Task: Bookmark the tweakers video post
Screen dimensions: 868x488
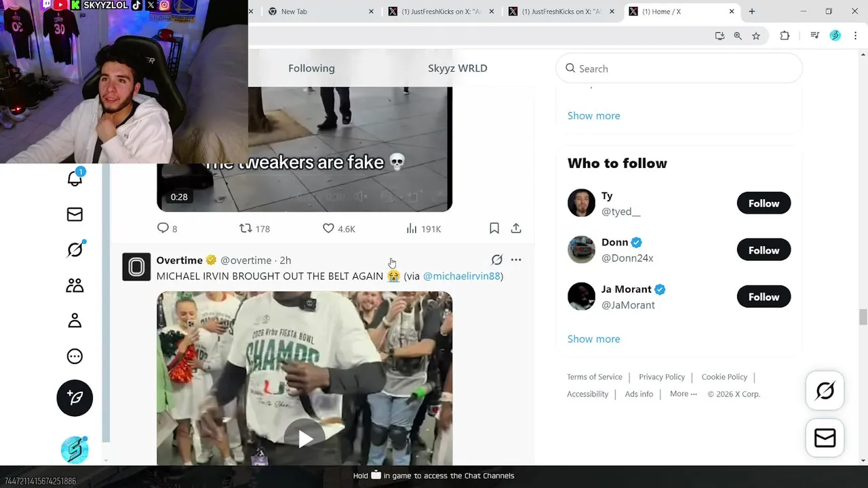Action: [494, 228]
